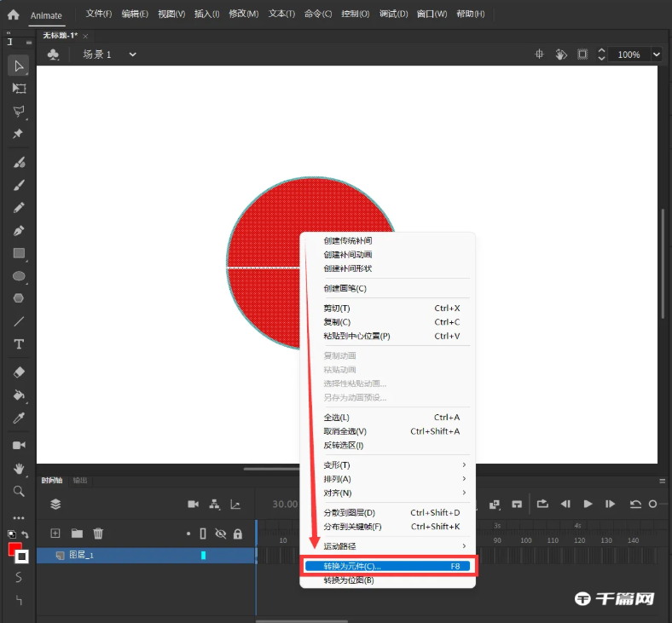Open the 窗口(W) menu

[432, 14]
